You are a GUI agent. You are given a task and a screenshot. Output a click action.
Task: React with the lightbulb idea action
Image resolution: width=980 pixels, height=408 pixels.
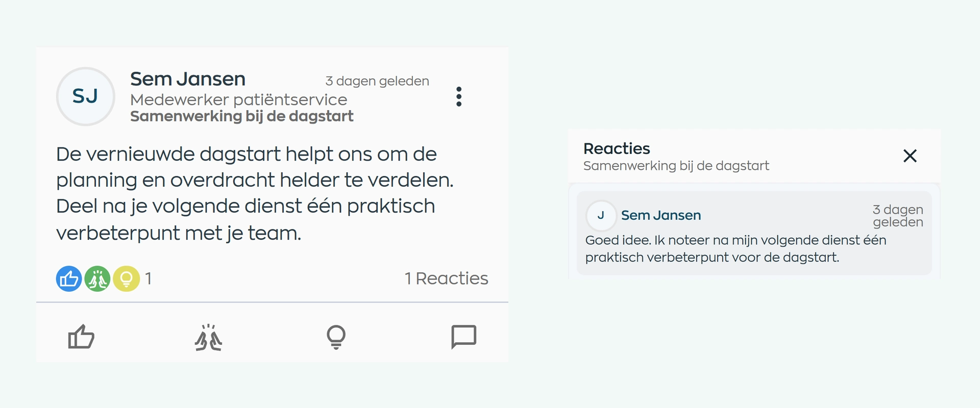336,337
